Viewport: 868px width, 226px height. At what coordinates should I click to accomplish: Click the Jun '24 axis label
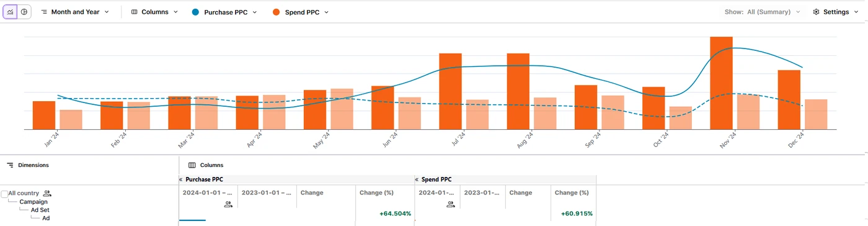390,140
